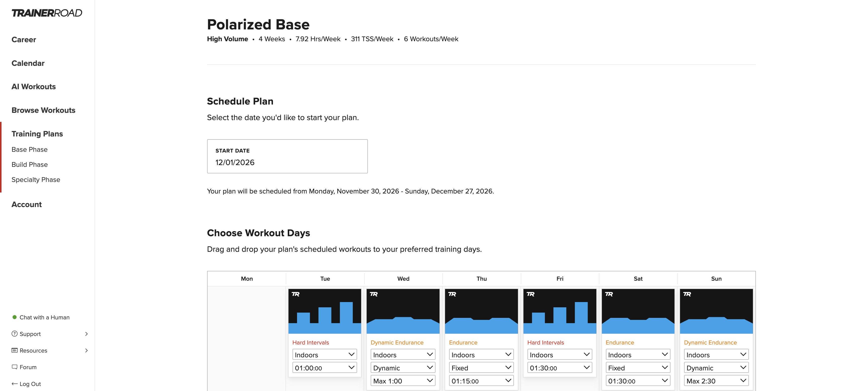Click the Thu column header
This screenshot has height=391, width=868.
coord(481,279)
